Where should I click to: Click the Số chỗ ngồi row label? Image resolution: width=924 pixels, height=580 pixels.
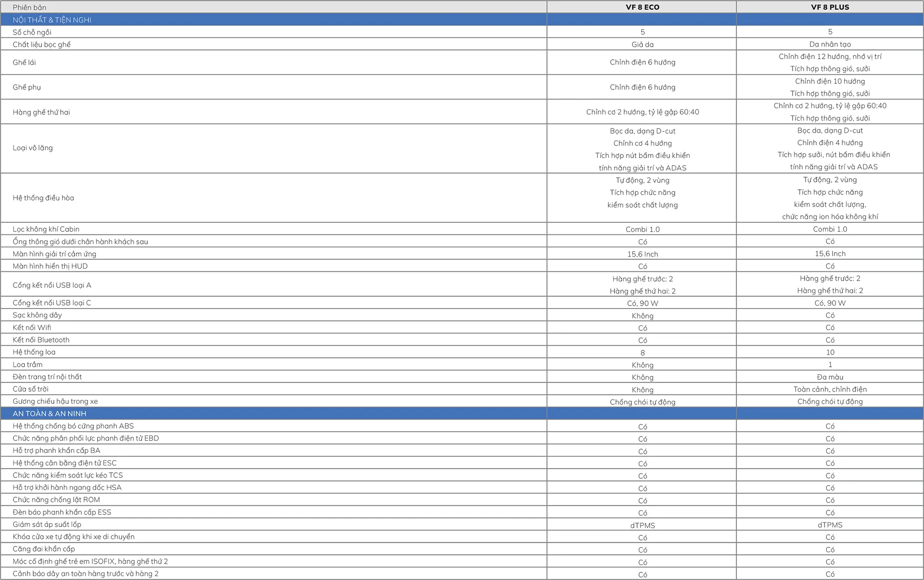click(x=32, y=32)
